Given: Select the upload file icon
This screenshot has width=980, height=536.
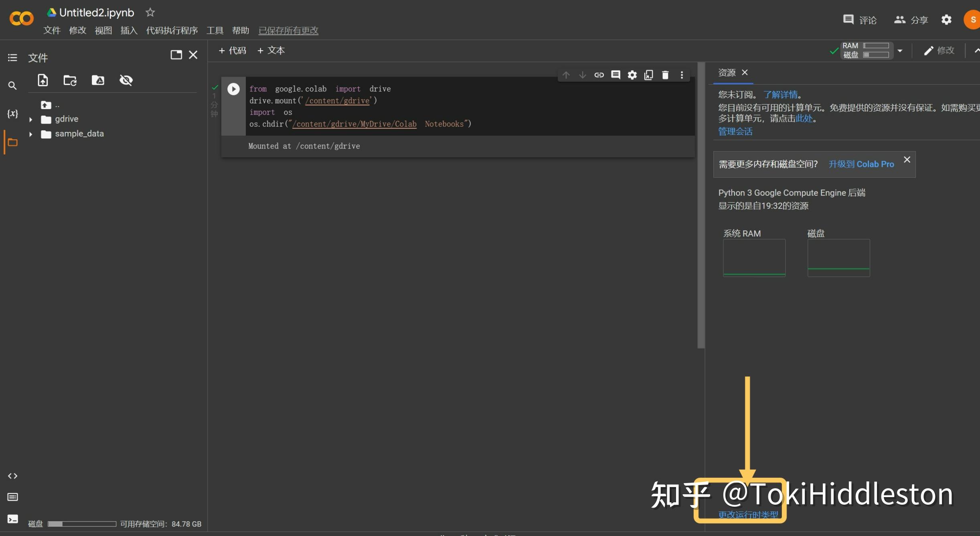Looking at the screenshot, I should [x=43, y=80].
